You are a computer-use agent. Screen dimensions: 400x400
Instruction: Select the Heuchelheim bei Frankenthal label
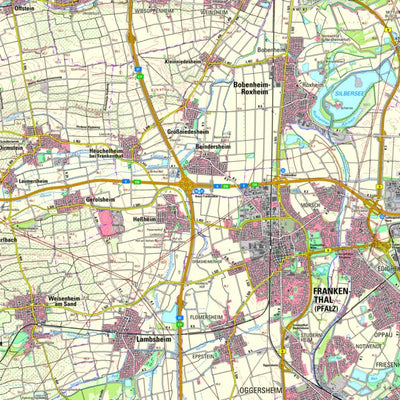pyautogui.click(x=106, y=153)
